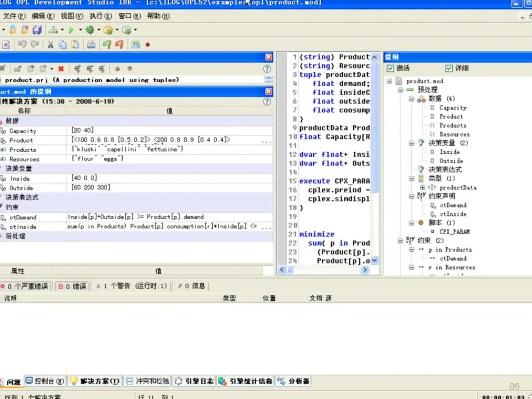532x399 pixels.
Task: Select CPX_PARAM in outline tree
Action: [454, 232]
